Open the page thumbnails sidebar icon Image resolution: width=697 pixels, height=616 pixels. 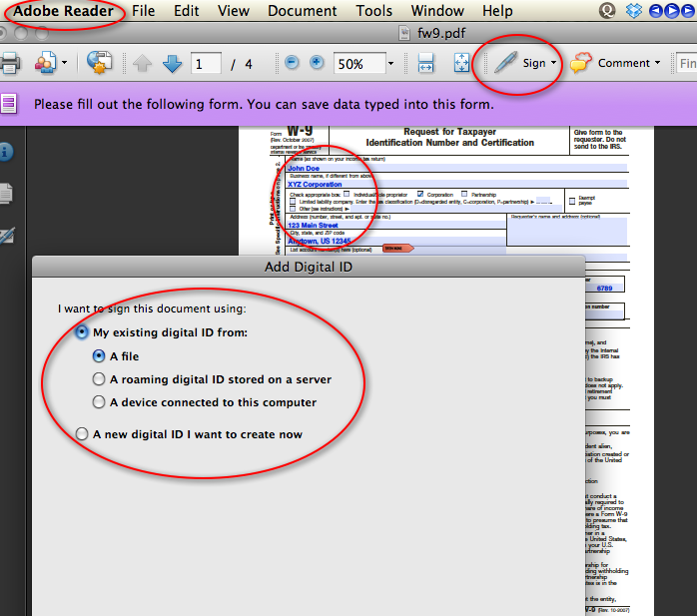6,194
